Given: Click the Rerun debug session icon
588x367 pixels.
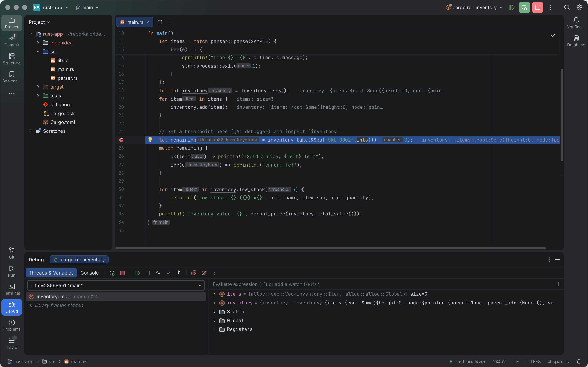Looking at the screenshot, I should click(x=112, y=273).
